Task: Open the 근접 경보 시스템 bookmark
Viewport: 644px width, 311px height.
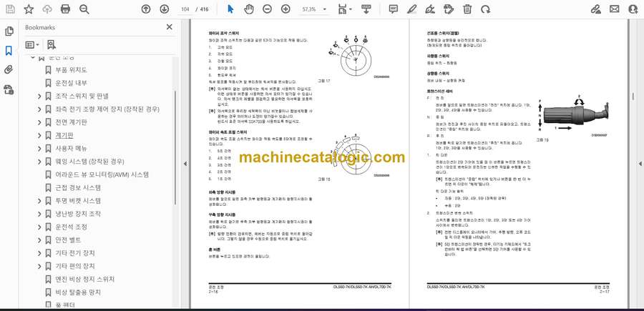Action: tap(78, 188)
